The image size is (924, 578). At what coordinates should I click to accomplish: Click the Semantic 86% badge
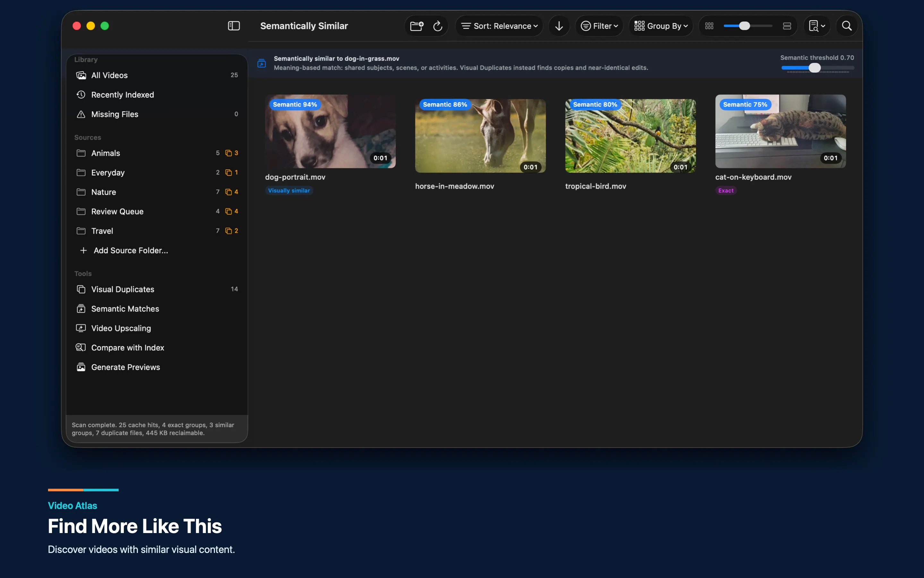pyautogui.click(x=445, y=104)
